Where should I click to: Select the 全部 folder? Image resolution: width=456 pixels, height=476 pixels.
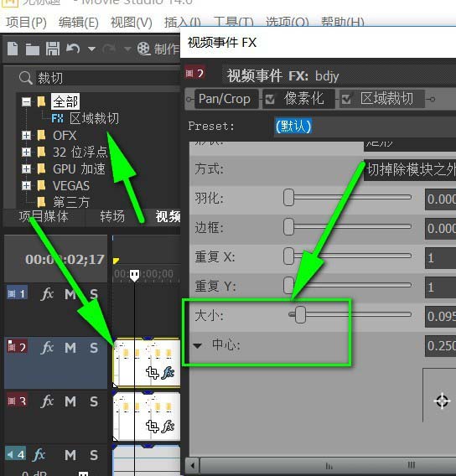click(x=65, y=101)
